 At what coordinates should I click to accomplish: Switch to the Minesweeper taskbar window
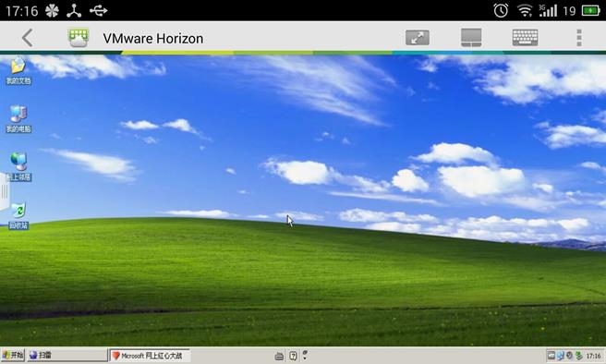[67, 355]
